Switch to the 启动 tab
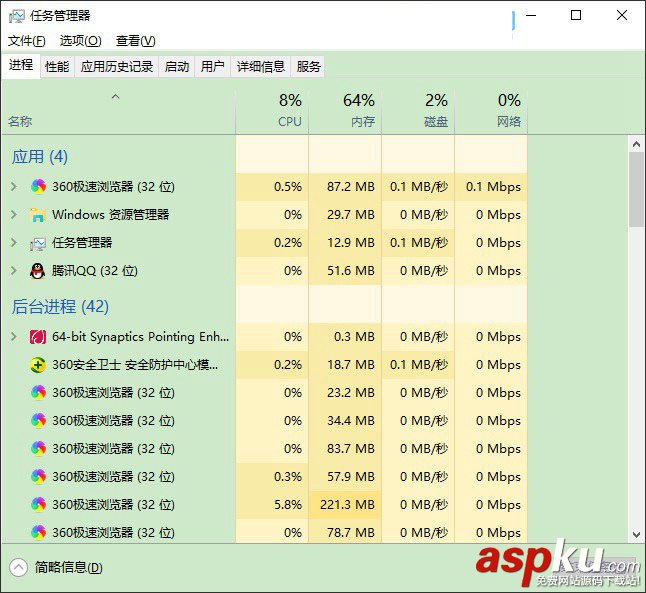 [x=177, y=66]
